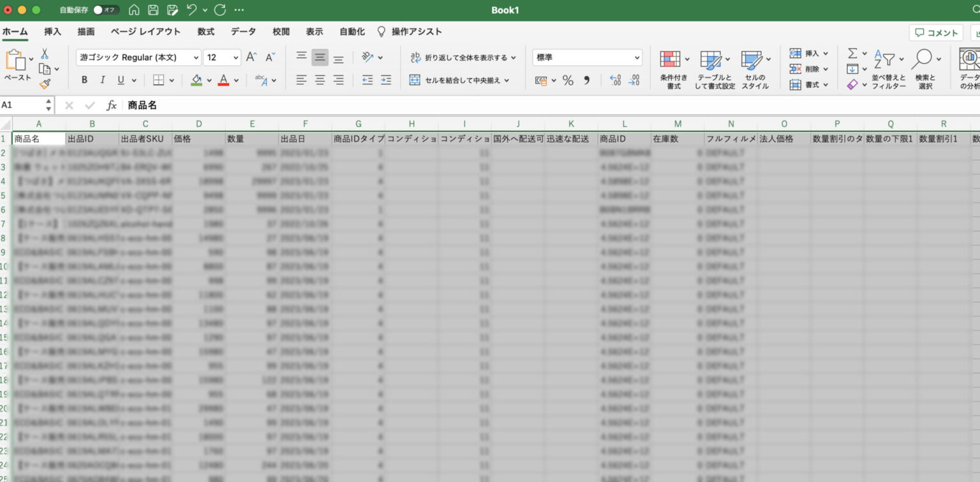Click the Save disk icon
Image resolution: width=980 pixels, height=482 pixels.
pyautogui.click(x=152, y=10)
